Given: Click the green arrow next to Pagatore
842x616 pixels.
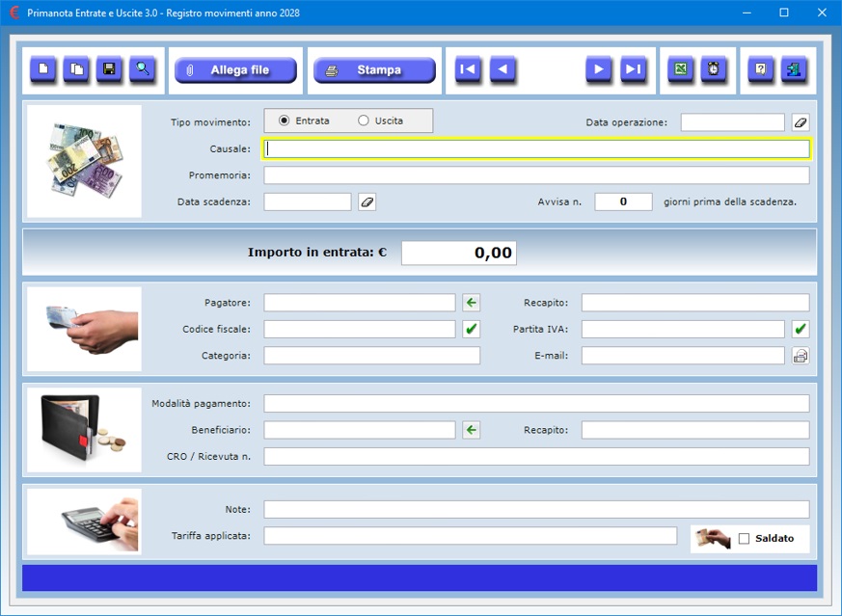Looking at the screenshot, I should click(472, 303).
